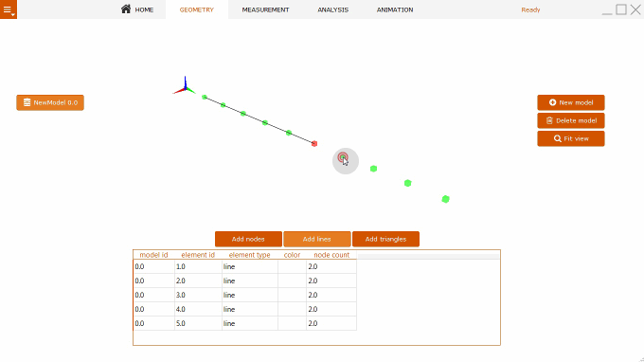
Task: Sort by the element id column header
Action: (198, 255)
